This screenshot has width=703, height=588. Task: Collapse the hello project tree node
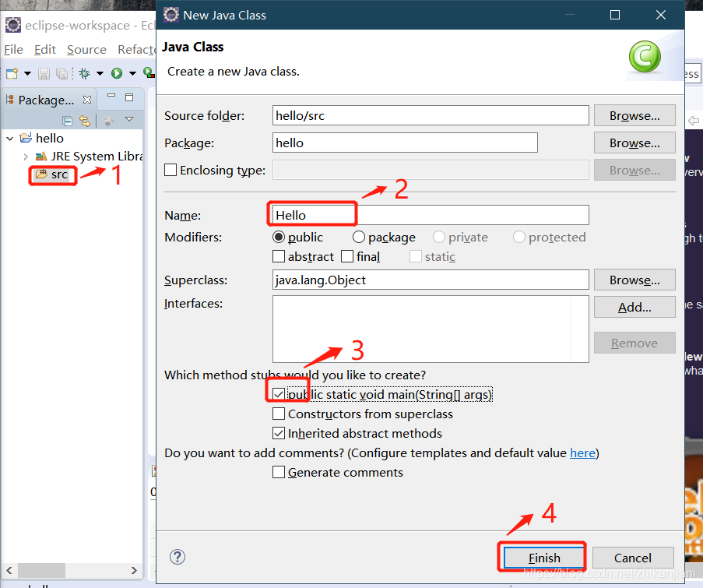click(x=10, y=139)
